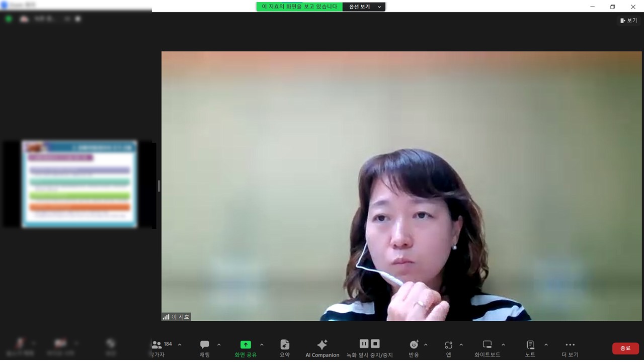Expand the notes options caret
The height and width of the screenshot is (362, 644).
click(x=546, y=345)
